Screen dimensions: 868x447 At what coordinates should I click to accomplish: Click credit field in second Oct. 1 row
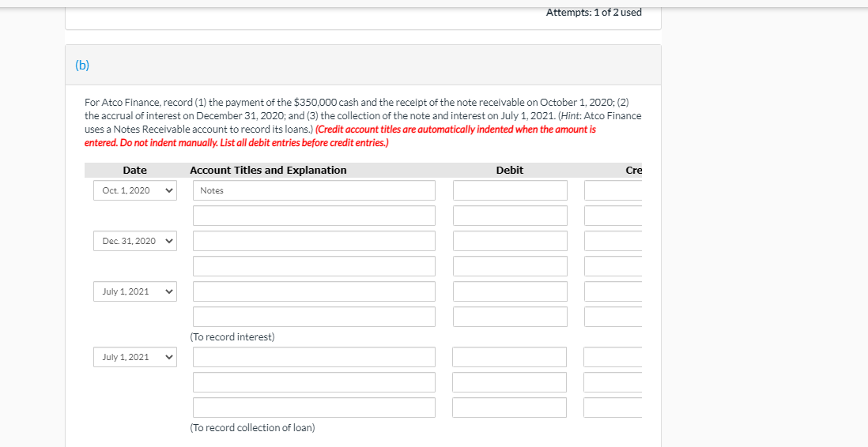coord(613,216)
